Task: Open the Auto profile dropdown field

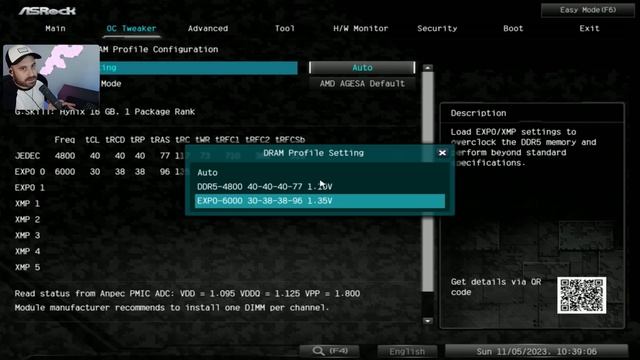Action: (x=362, y=68)
